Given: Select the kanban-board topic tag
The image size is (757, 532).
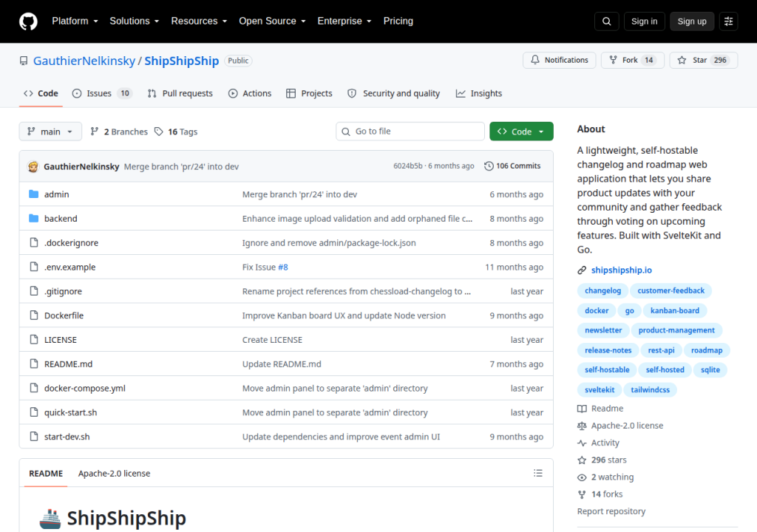Looking at the screenshot, I should point(674,310).
